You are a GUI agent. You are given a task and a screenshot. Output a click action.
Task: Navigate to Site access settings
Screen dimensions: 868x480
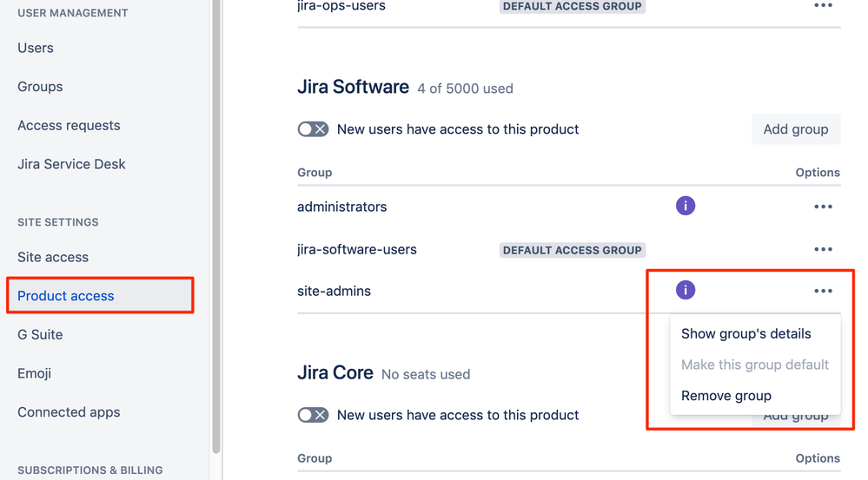click(53, 257)
